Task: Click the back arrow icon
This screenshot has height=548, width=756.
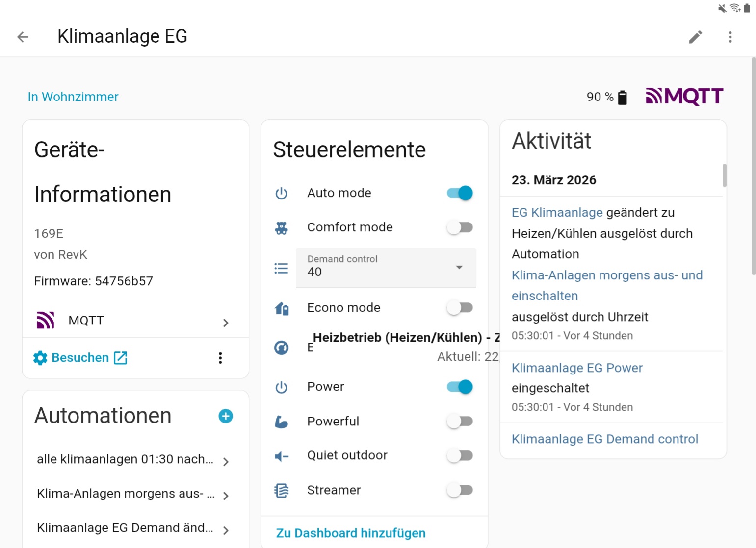Action: click(23, 37)
